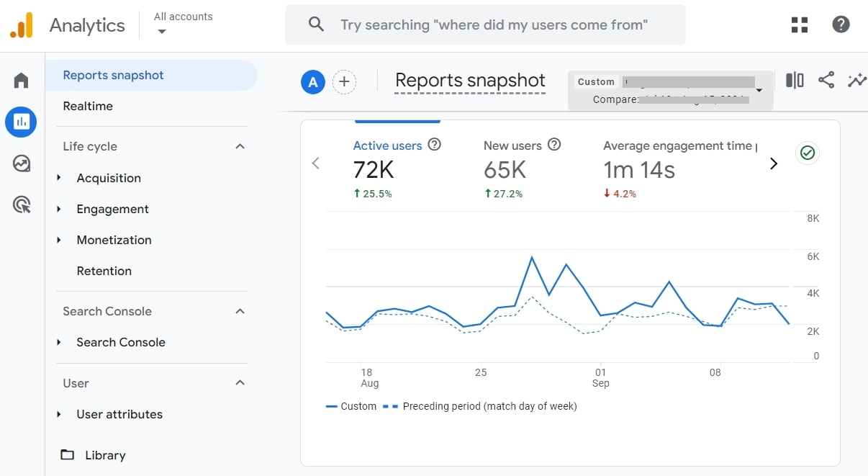Open the Library link
The height and width of the screenshot is (476, 868).
[104, 455]
